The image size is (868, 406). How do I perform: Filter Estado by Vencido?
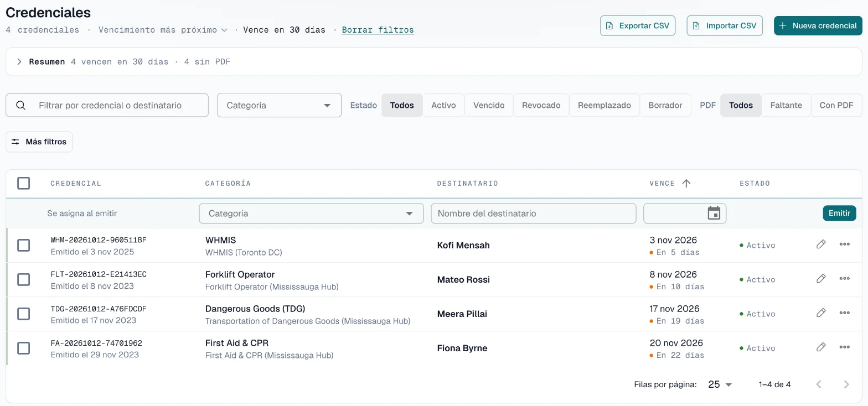[x=489, y=105]
